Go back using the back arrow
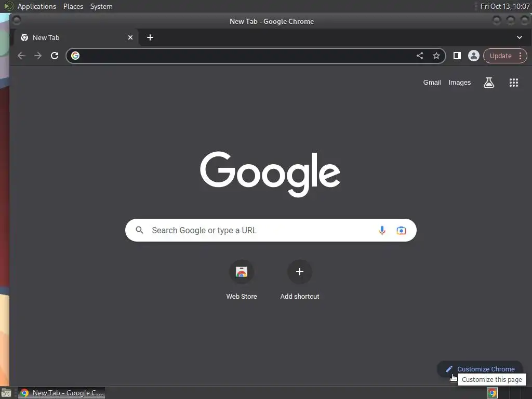Viewport: 532px width, 399px height. click(21, 56)
